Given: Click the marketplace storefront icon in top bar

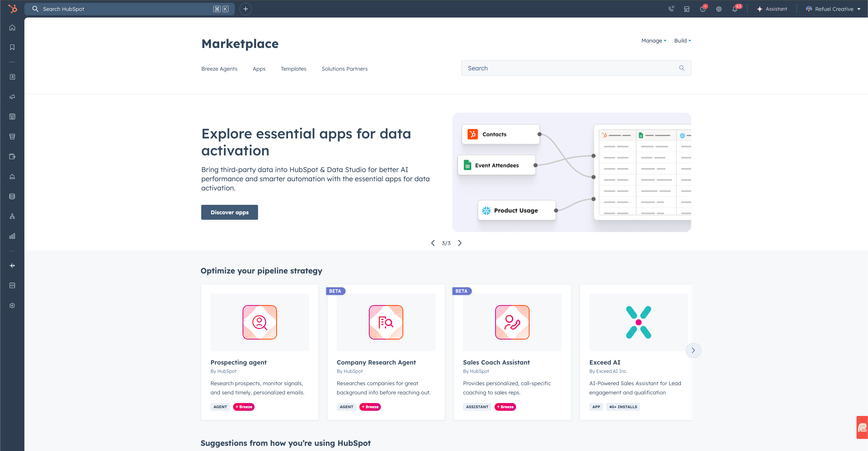Looking at the screenshot, I should pyautogui.click(x=687, y=9).
